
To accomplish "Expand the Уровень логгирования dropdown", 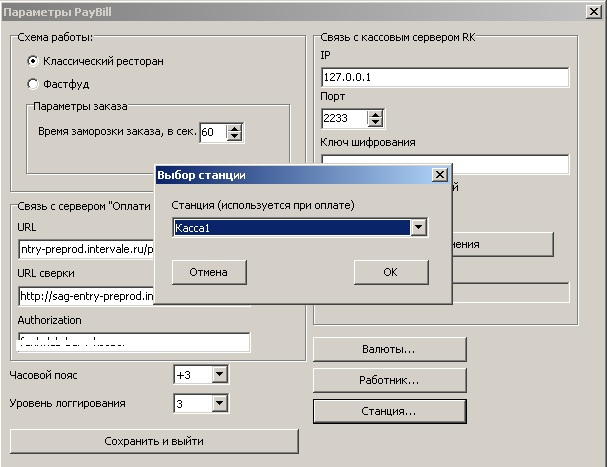I will click(220, 404).
